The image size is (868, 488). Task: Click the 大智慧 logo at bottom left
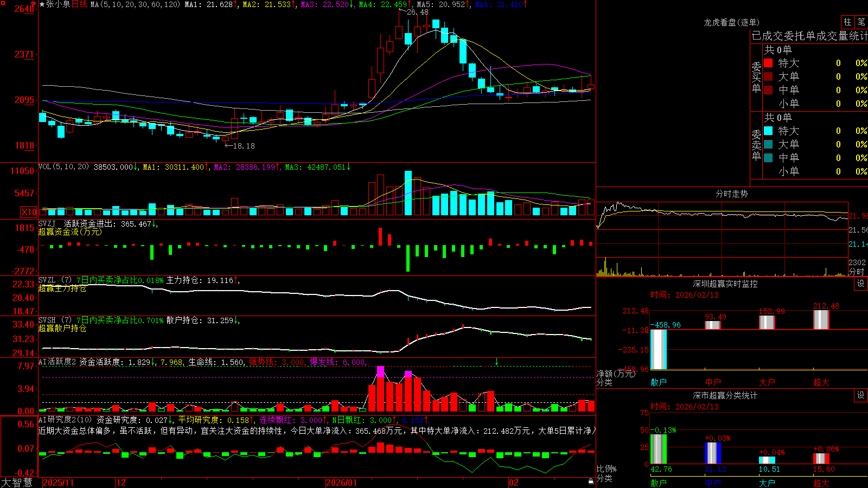[x=17, y=483]
